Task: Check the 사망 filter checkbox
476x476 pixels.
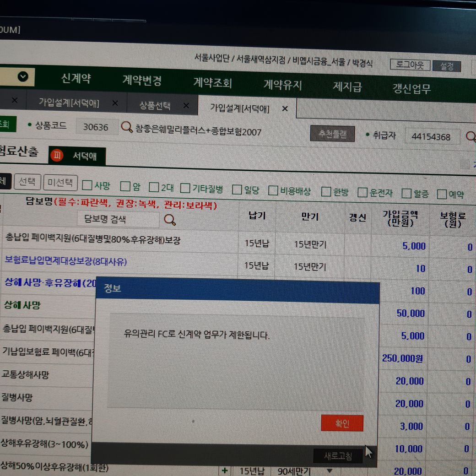Action: click(x=87, y=185)
